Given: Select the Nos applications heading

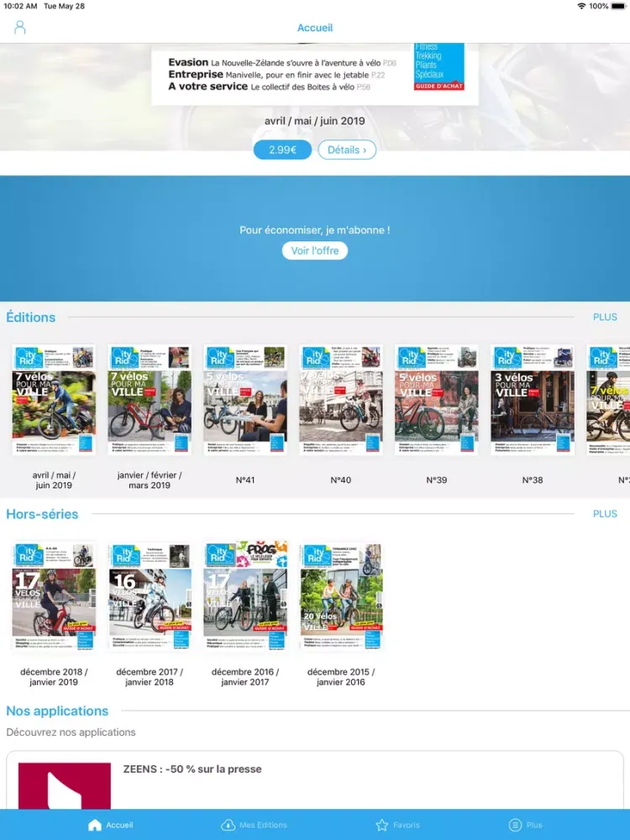Looking at the screenshot, I should 57,711.
